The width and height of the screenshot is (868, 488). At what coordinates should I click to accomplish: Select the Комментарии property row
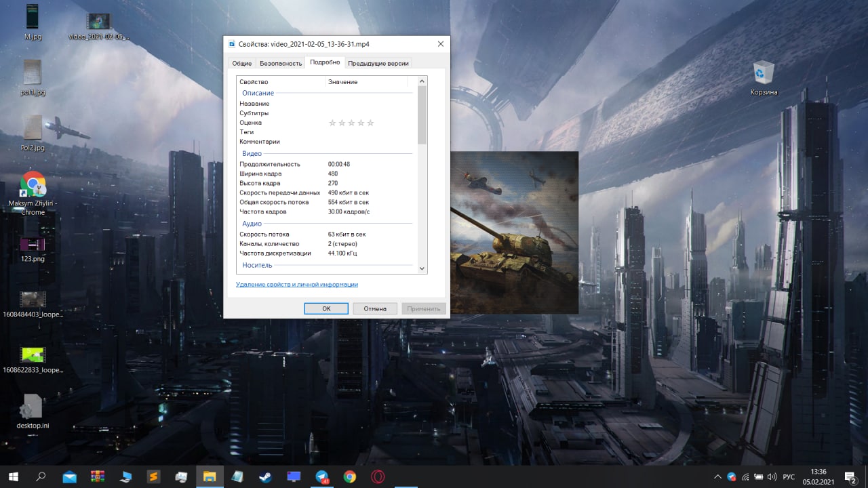[x=327, y=142]
